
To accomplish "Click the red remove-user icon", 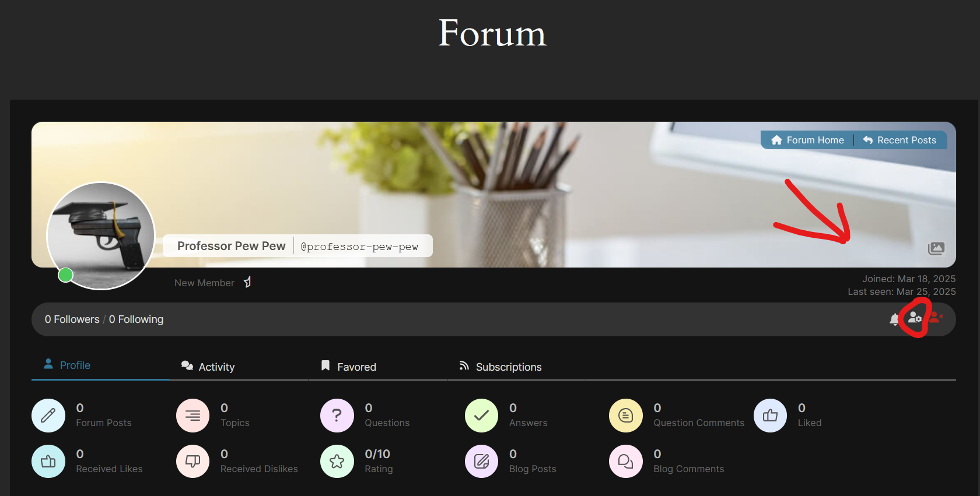I will coord(935,317).
